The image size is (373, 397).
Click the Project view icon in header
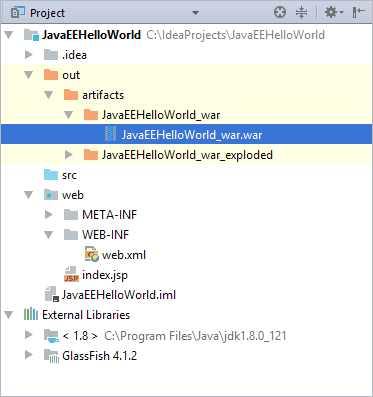[18, 13]
